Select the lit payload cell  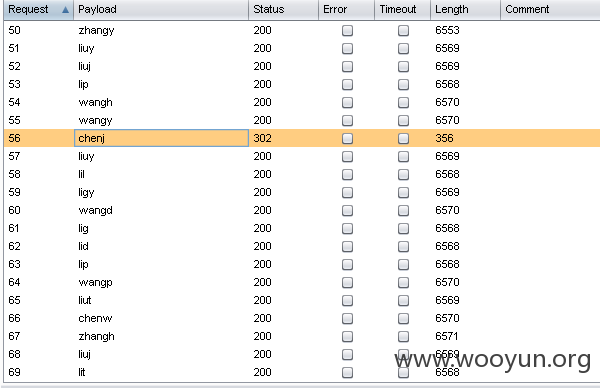(x=161, y=372)
